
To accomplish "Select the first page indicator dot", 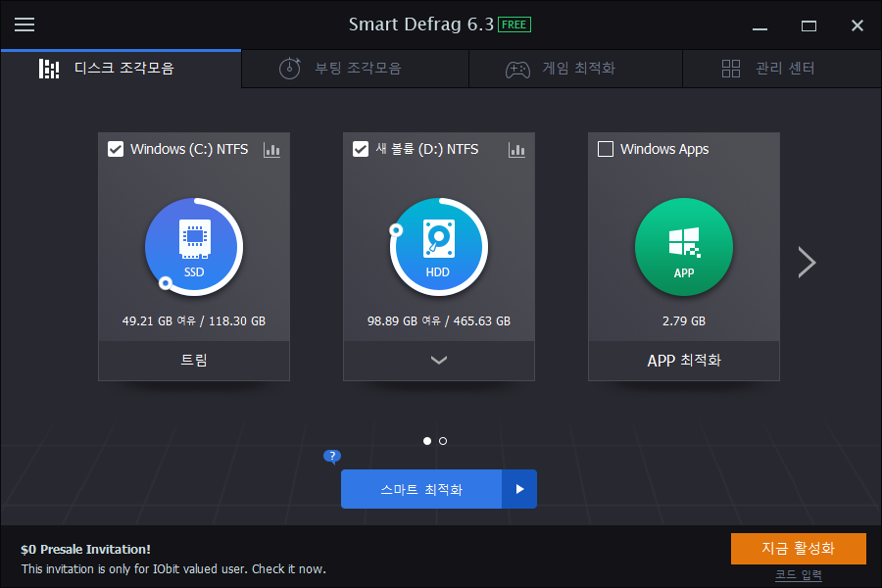I will pos(427,441).
